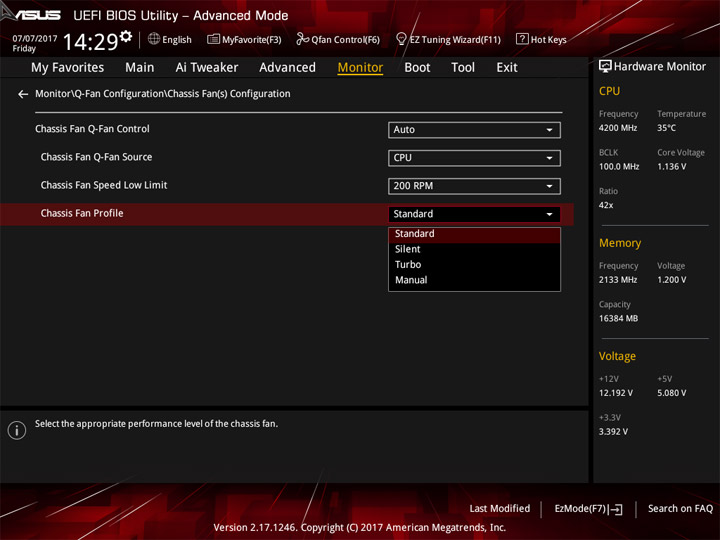Open Chassis Fan Q-Fan Control dropdown
This screenshot has width=720, height=540.
point(474,130)
